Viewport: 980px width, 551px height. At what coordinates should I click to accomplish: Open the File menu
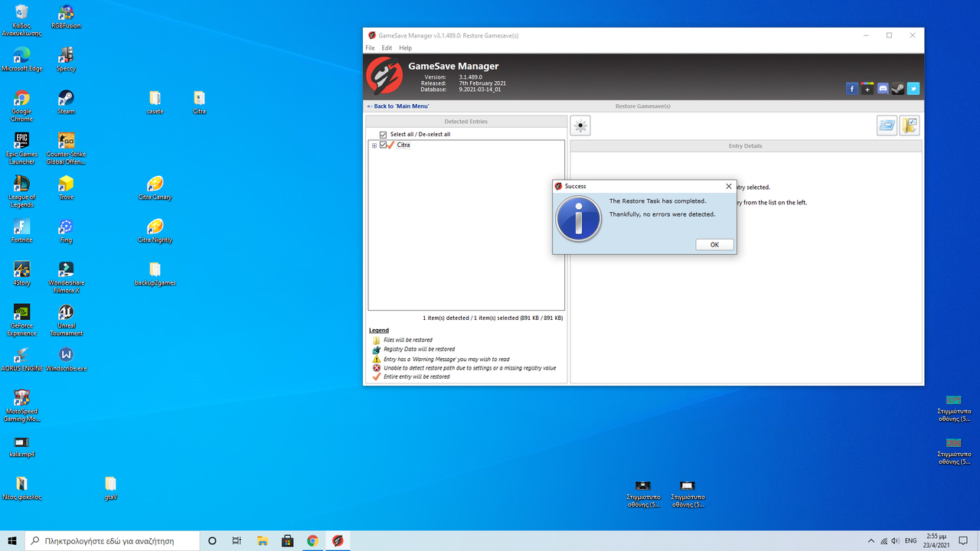pyautogui.click(x=370, y=47)
